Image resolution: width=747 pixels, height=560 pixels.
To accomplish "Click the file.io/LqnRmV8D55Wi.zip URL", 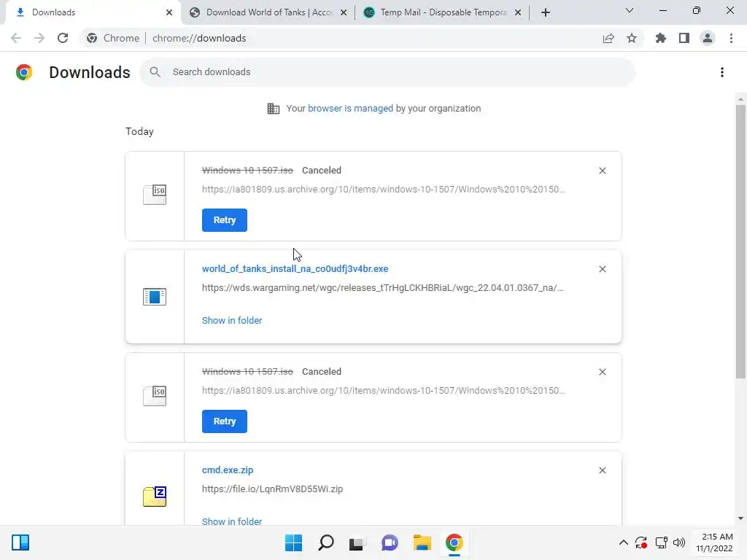I will coord(272,489).
